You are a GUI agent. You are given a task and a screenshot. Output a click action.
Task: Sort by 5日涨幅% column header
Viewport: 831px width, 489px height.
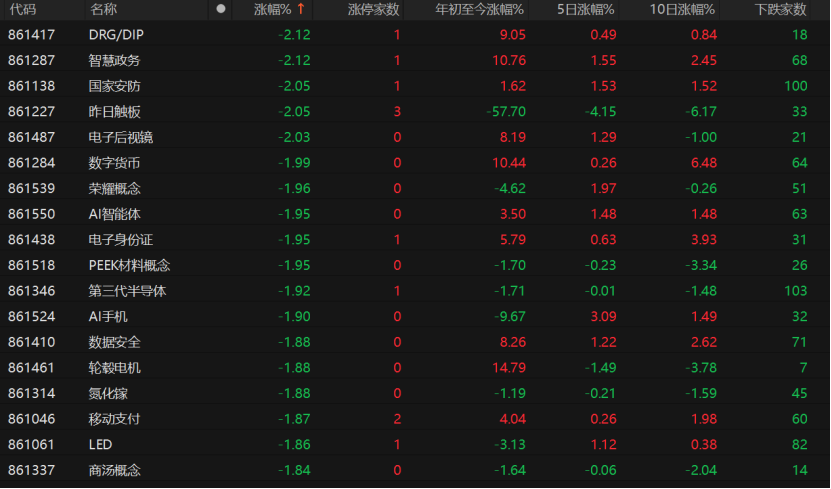585,9
